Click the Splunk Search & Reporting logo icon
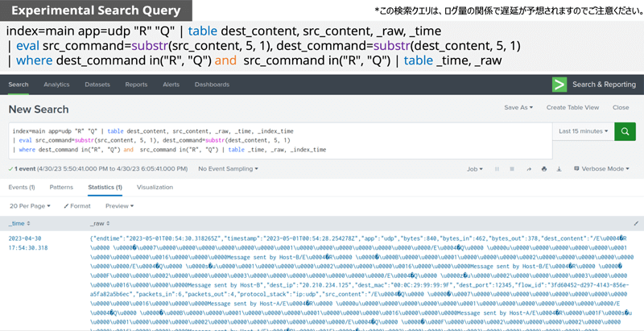The image size is (644, 331). pyautogui.click(x=559, y=85)
